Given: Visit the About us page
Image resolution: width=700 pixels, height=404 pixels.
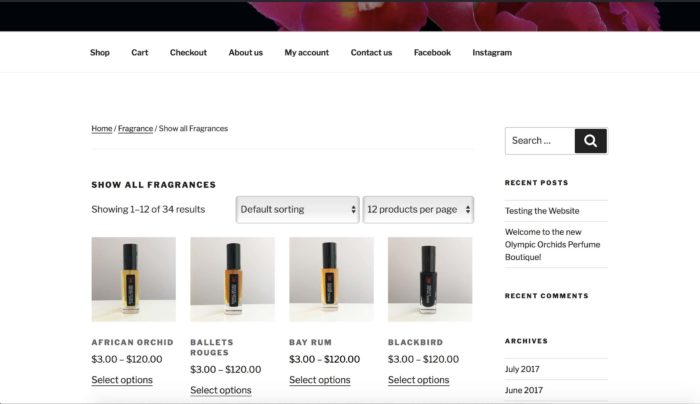Looking at the screenshot, I should 246,52.
